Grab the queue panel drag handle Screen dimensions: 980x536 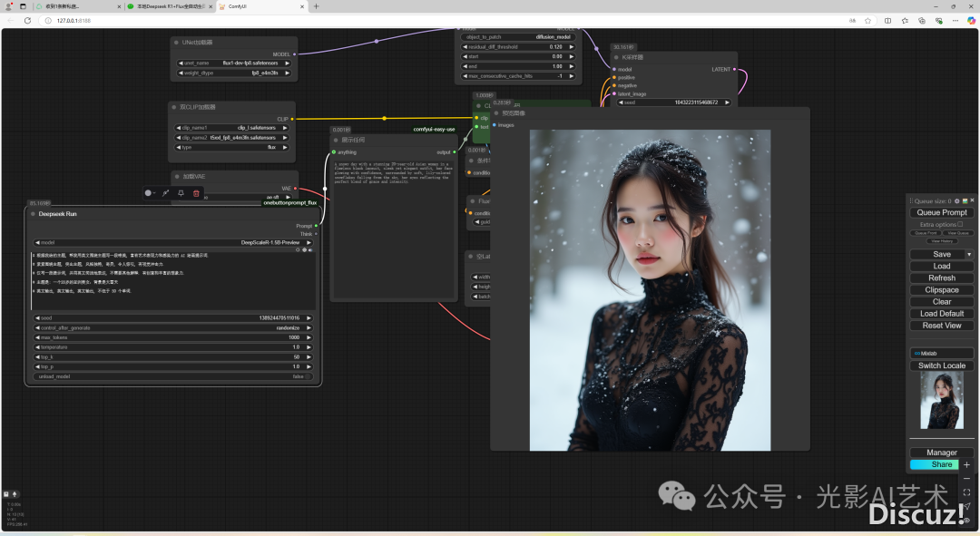point(911,201)
